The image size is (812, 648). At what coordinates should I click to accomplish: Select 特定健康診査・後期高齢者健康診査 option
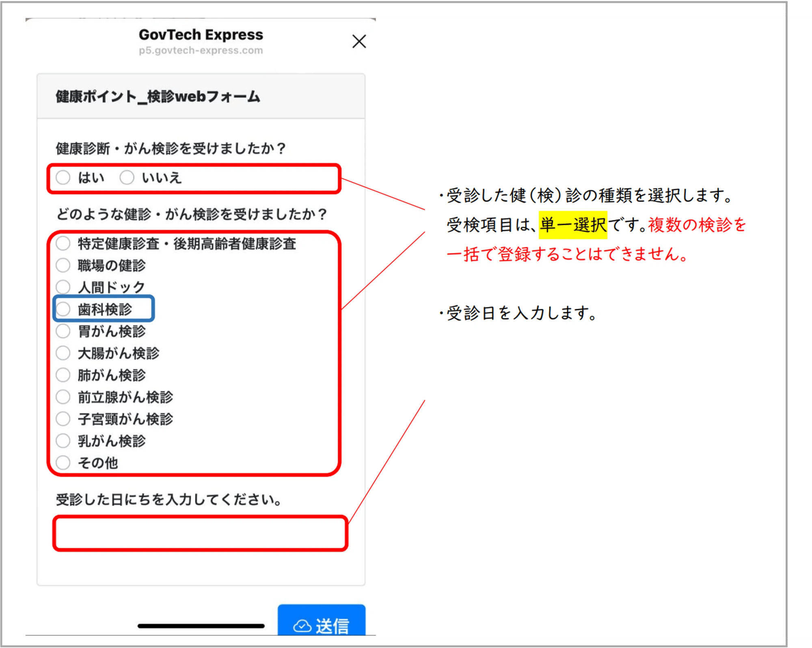point(63,243)
